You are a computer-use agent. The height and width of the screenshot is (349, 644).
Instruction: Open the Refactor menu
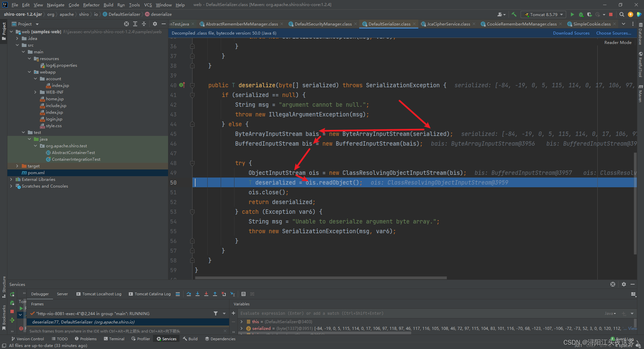click(91, 5)
